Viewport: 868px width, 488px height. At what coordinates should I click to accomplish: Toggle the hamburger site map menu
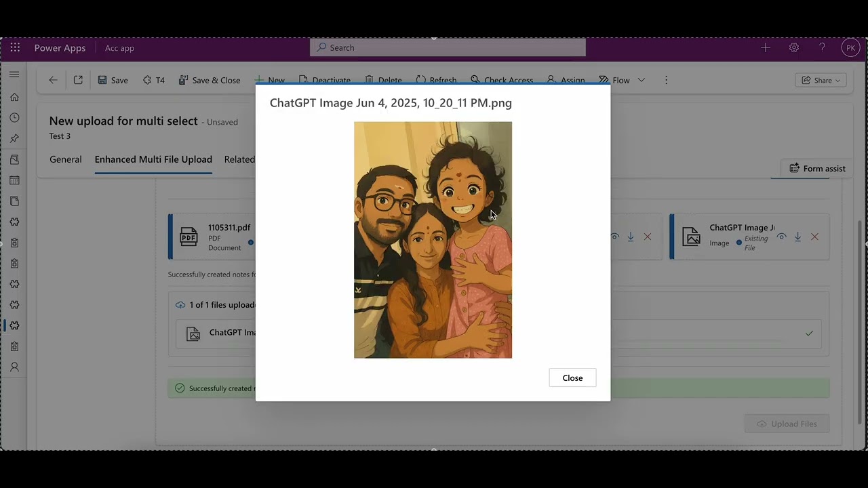[14, 74]
